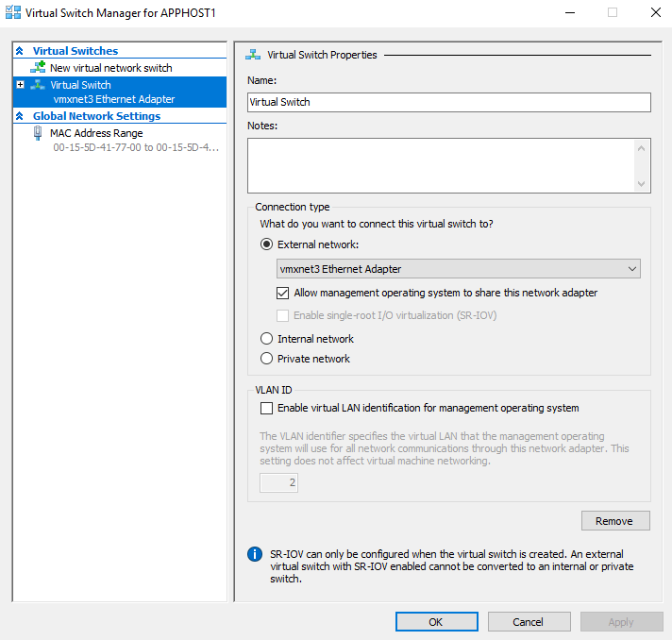Click the Virtual Switch Manager title bar icon
672x640 pixels.
pyautogui.click(x=13, y=12)
